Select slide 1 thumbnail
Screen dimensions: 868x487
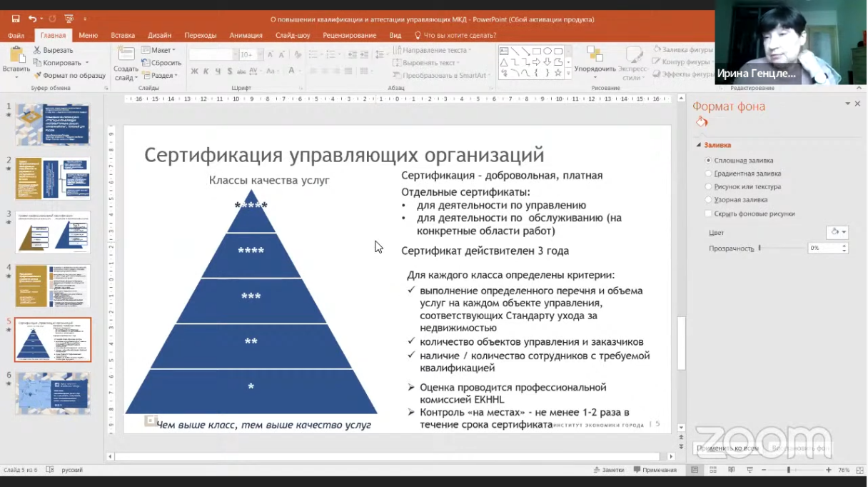[53, 124]
